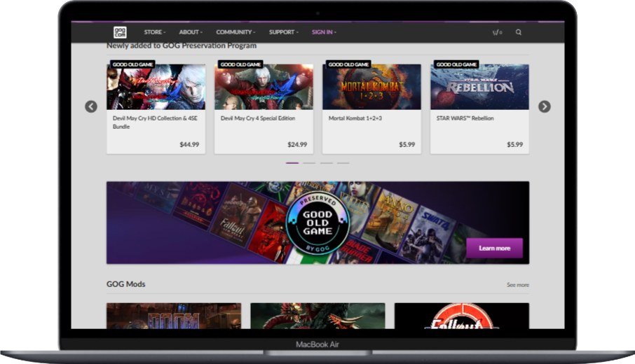Click the $44.99 price
635x364 pixels.
pos(189,144)
